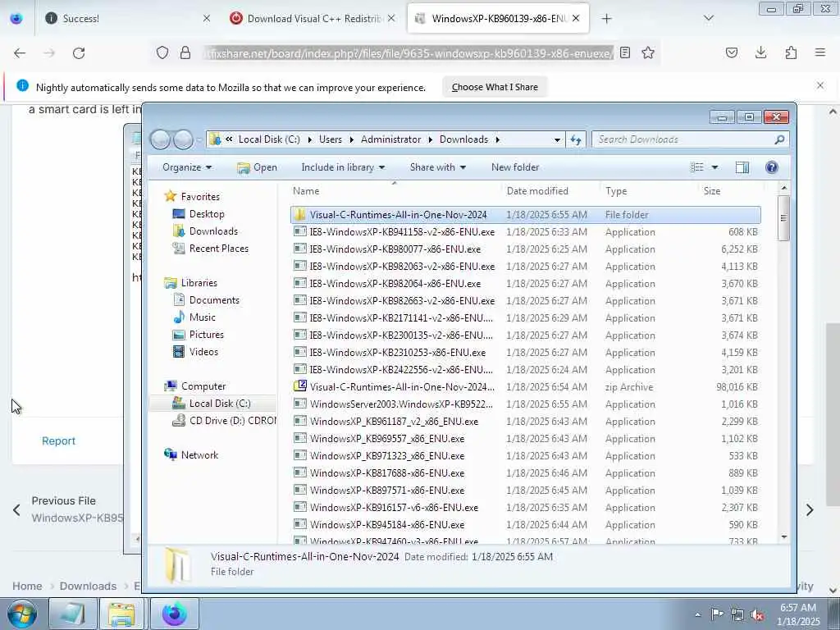Open Firefox extensions puzzle icon
This screenshot has width=840, height=630.
(791, 52)
